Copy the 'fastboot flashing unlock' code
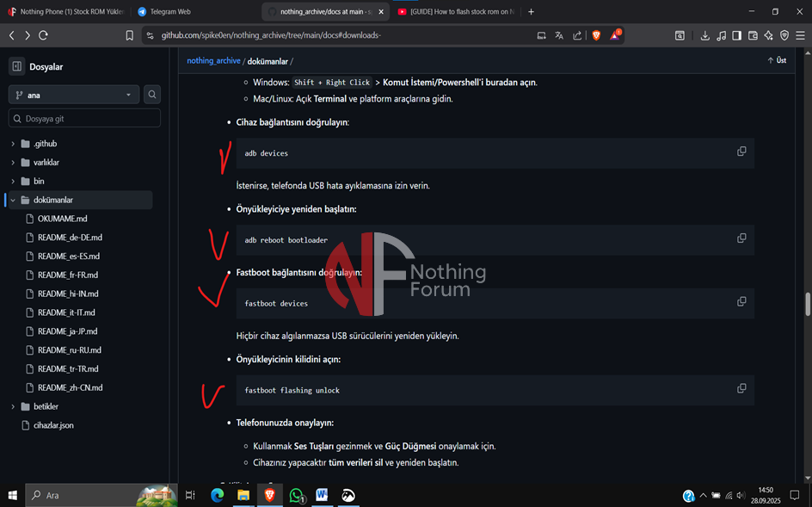Viewport: 812px width, 507px height. point(741,388)
